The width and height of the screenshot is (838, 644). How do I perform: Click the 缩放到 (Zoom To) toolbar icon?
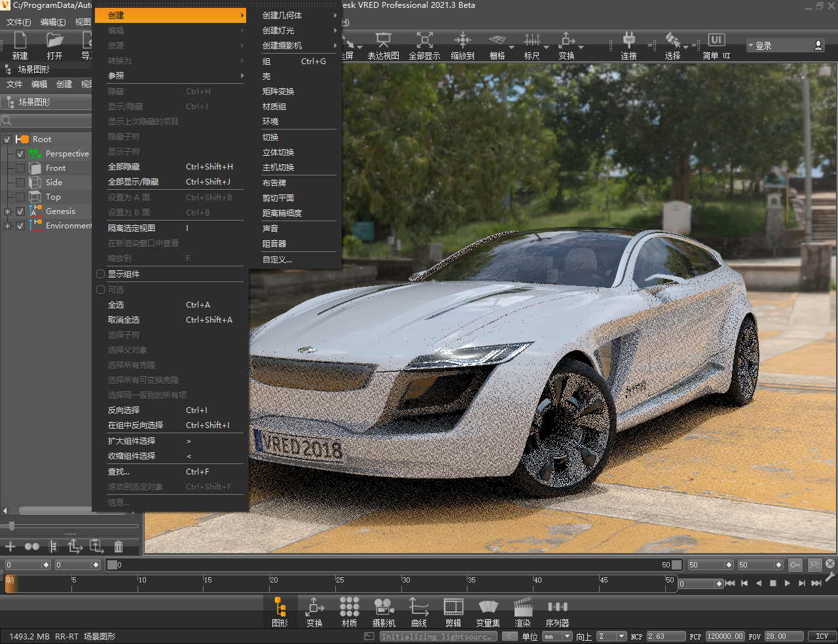point(462,41)
